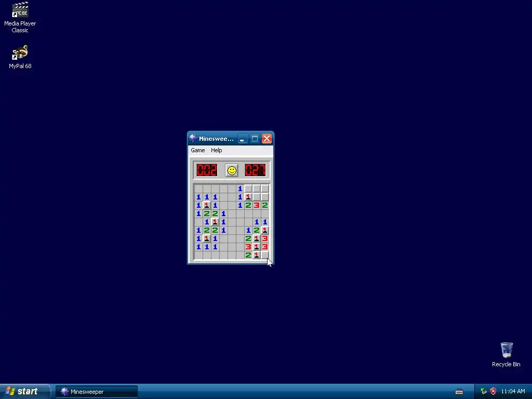Select the Media Player Classic desktop icon

pyautogui.click(x=20, y=17)
